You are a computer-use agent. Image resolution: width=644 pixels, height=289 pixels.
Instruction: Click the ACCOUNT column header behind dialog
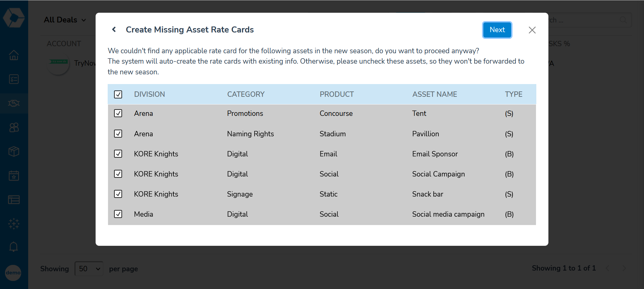pos(64,44)
